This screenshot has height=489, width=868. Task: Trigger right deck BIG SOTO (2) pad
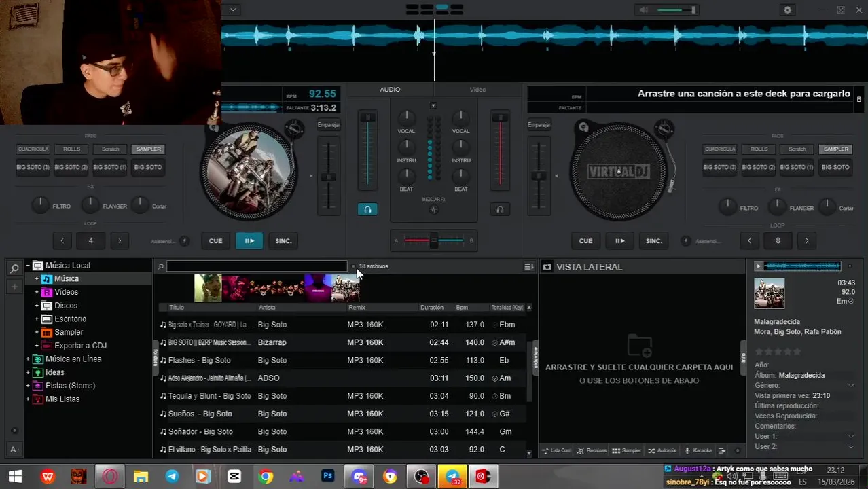point(759,167)
